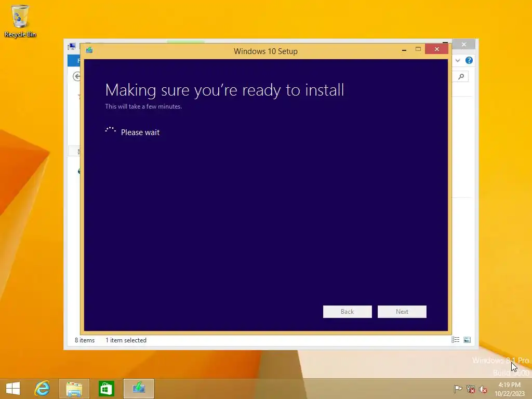
Task: Click the Windows Start button
Action: (13, 389)
